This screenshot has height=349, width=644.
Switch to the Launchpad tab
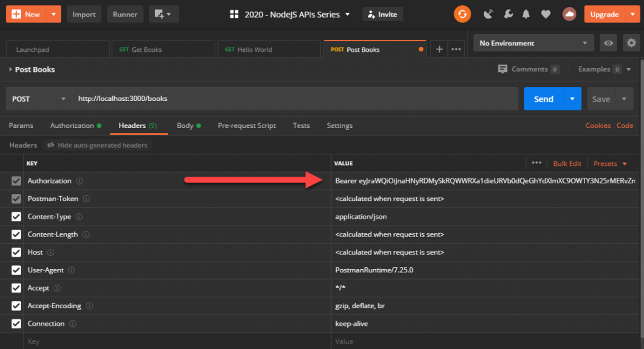point(58,49)
